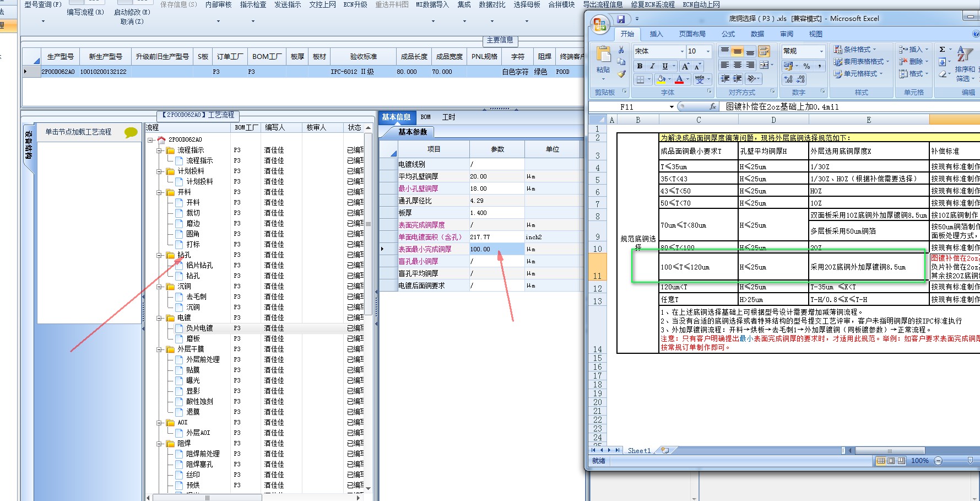Image resolution: width=980 pixels, height=501 pixels.
Task: Set middle vertical alignment in Excel
Action: (x=738, y=50)
